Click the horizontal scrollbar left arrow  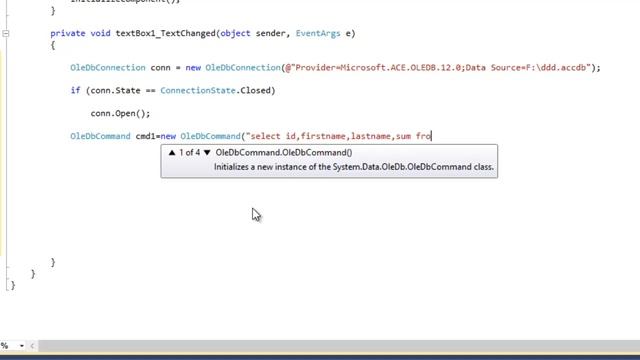[32, 346]
